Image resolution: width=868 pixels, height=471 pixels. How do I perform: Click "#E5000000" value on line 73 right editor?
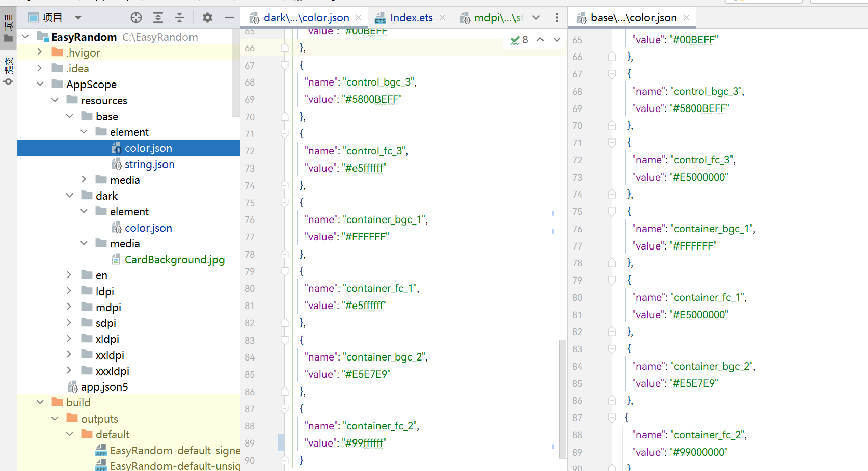(699, 177)
